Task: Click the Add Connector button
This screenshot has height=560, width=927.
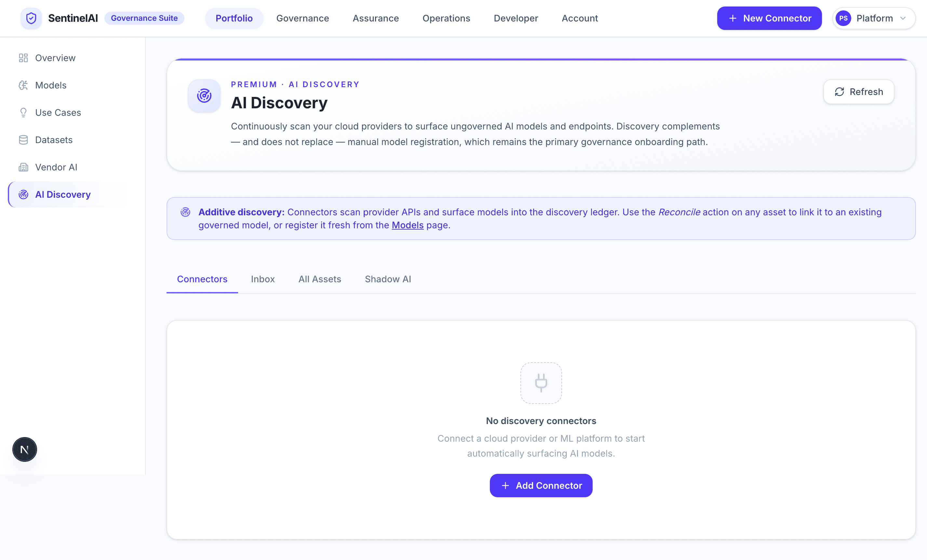Action: pyautogui.click(x=541, y=486)
